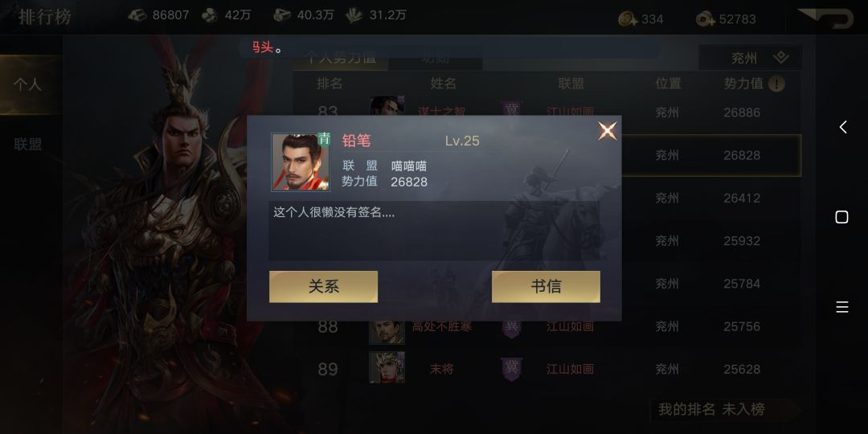Tap the 关系 button
This screenshot has width=868, height=434.
(x=323, y=287)
